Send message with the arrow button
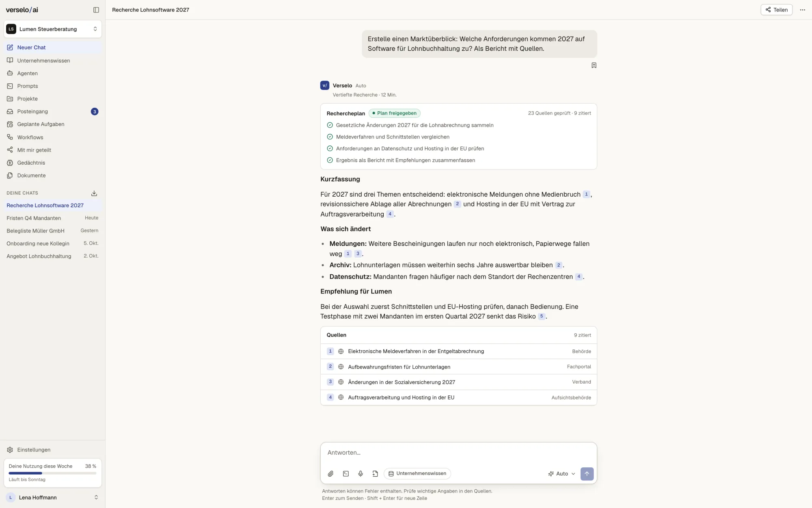Image resolution: width=812 pixels, height=508 pixels. [587, 474]
